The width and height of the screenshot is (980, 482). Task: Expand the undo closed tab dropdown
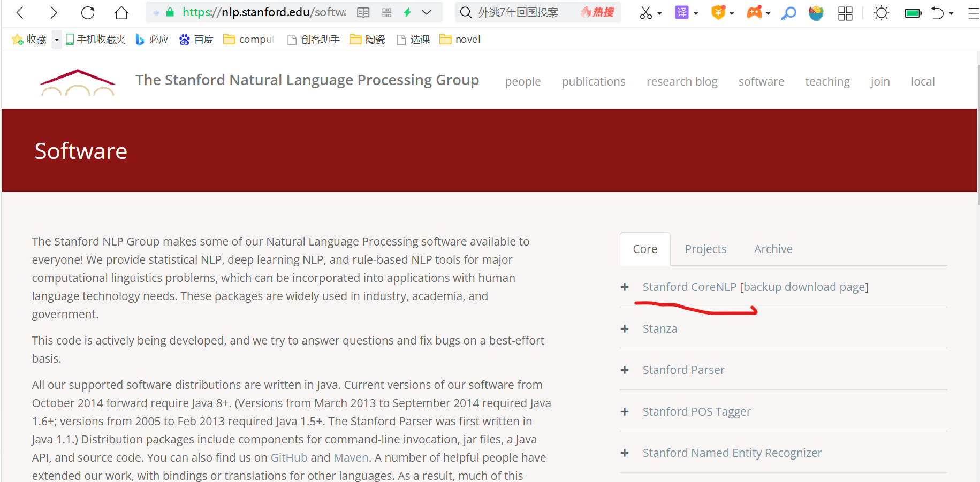pyautogui.click(x=951, y=13)
